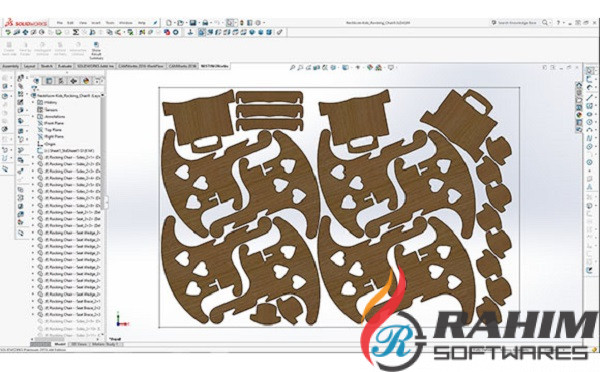
Task: Open the DimXpertManager crosshair tab
Action: tap(73, 81)
